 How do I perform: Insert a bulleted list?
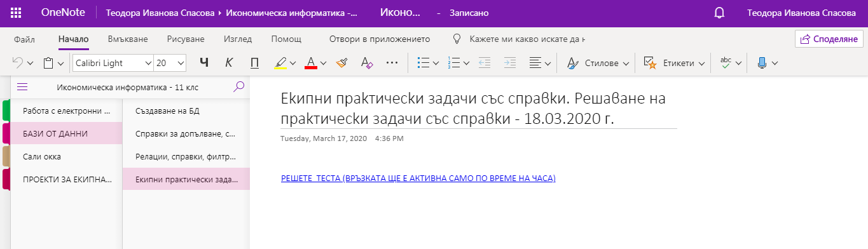point(423,63)
